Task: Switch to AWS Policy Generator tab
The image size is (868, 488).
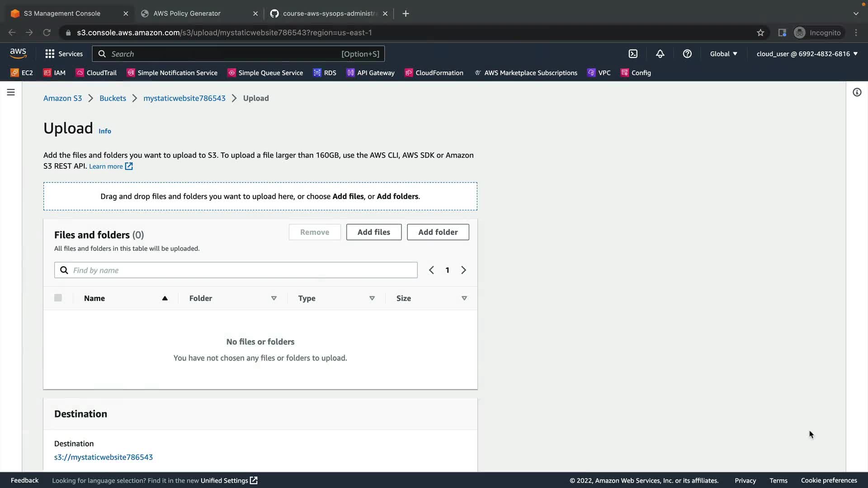Action: point(187,14)
